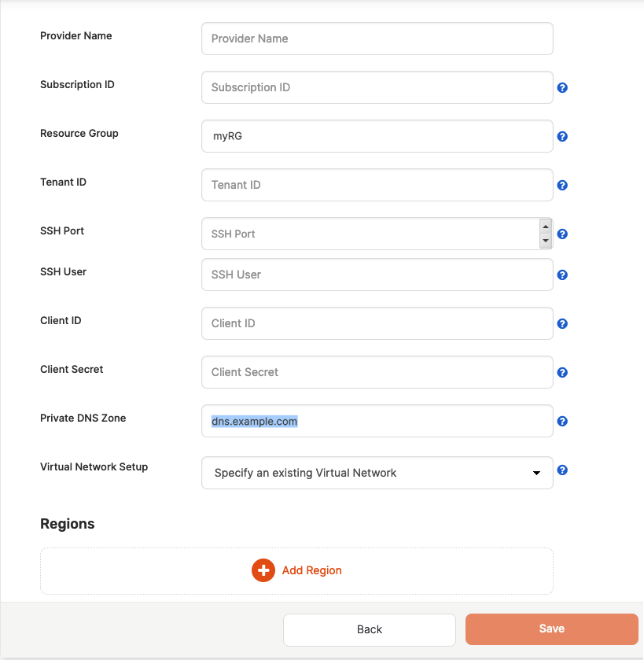Open help for Subscription ID field
Screen dimensions: 644x660
562,87
